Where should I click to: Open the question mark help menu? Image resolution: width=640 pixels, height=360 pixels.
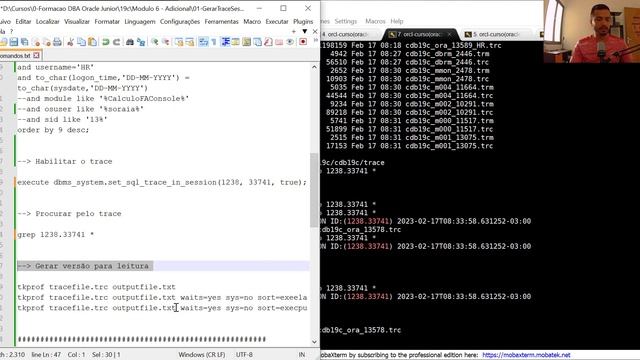(x=11, y=31)
